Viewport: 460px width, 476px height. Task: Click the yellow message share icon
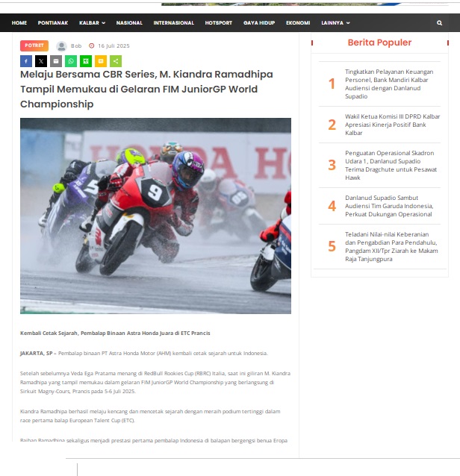coord(101,61)
